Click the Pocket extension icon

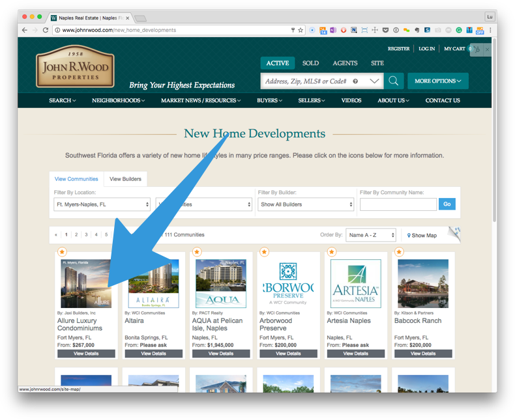(x=385, y=30)
